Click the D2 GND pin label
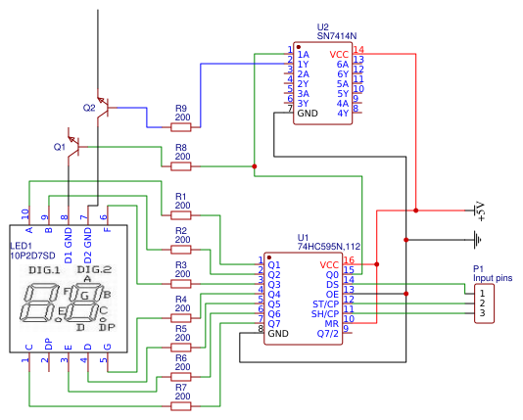This screenshot has width=523, height=420. (87, 246)
